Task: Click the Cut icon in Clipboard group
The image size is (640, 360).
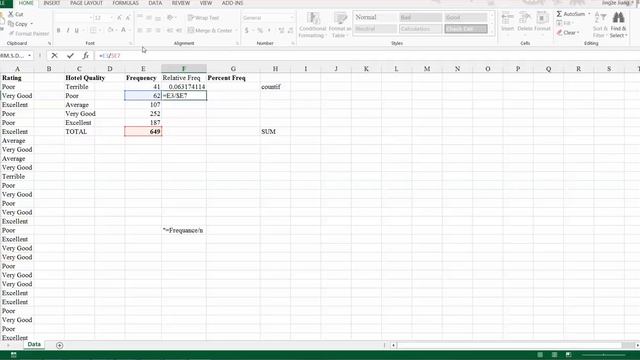Action: (11, 14)
